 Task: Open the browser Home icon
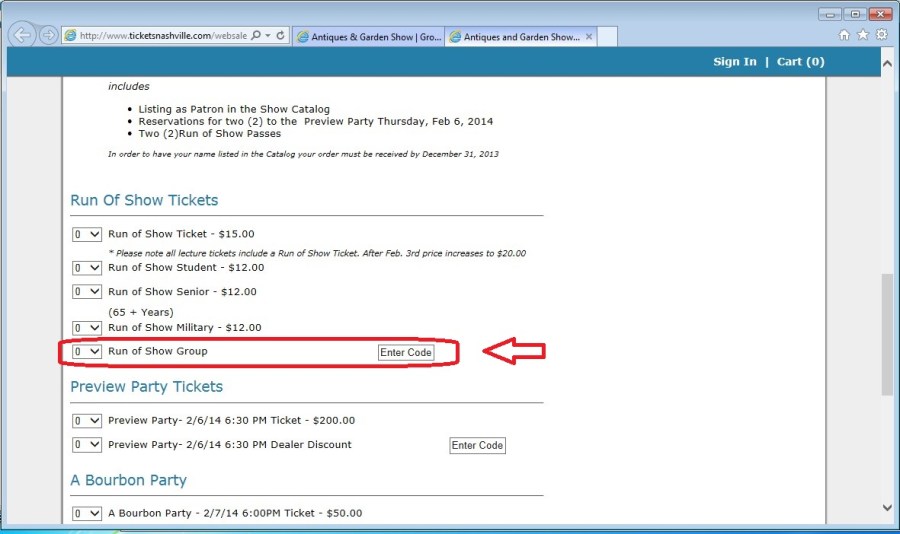(844, 34)
